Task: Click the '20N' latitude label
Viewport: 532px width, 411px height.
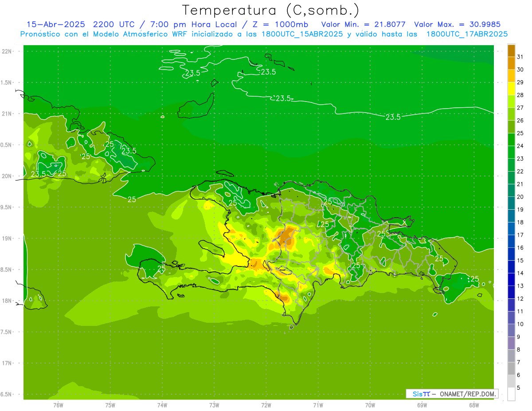Action: [7, 176]
